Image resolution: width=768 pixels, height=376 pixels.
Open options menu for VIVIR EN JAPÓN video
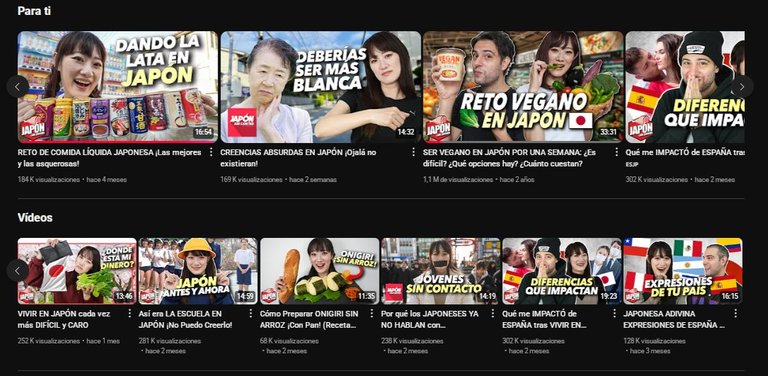coord(130,313)
